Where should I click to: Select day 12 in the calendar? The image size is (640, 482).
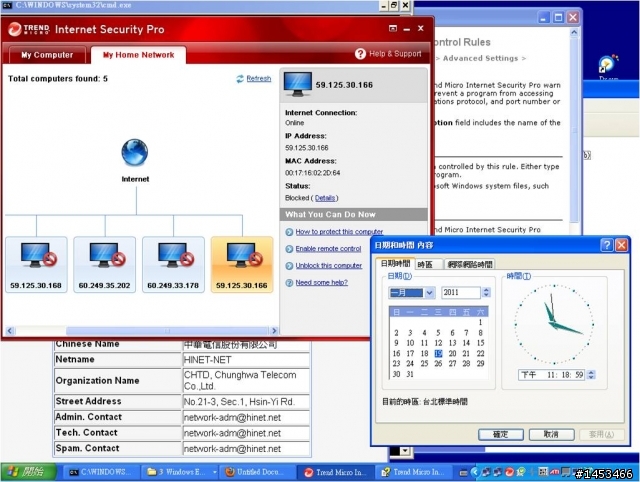[x=438, y=343]
